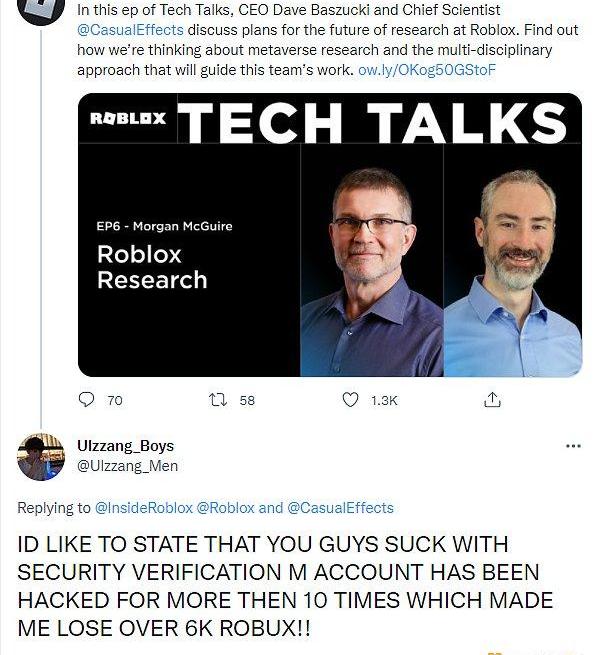This screenshot has height=655, width=596.
Task: Click the reply speech bubble icon
Action: pos(86,400)
